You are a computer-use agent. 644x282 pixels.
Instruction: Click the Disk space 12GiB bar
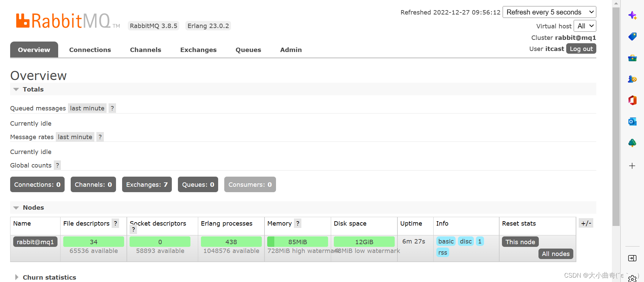pyautogui.click(x=364, y=242)
